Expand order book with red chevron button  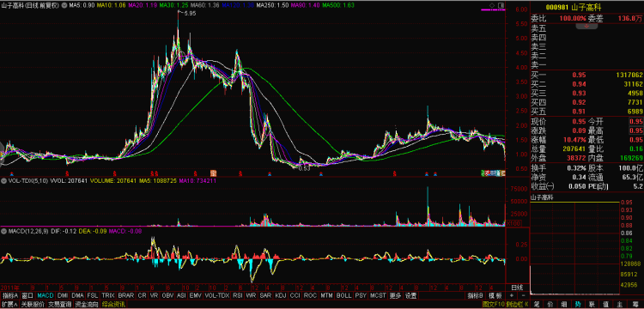coord(586,27)
